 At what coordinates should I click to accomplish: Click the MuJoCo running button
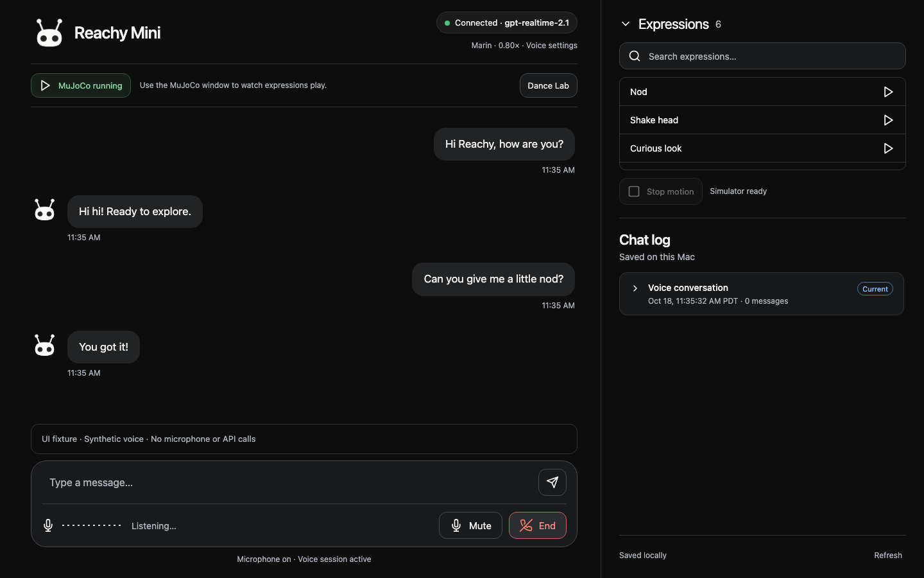[81, 85]
